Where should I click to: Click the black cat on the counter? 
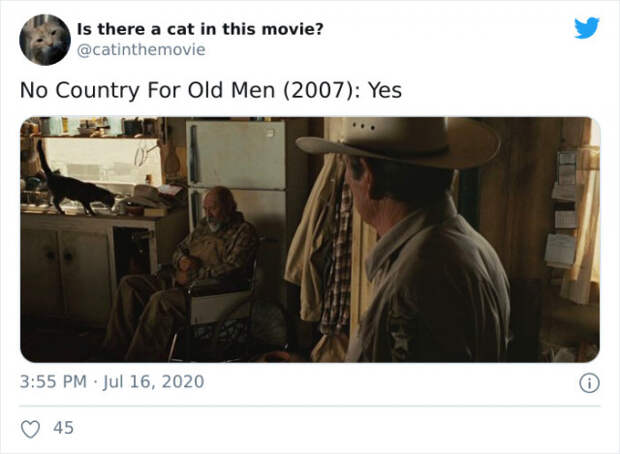75,184
